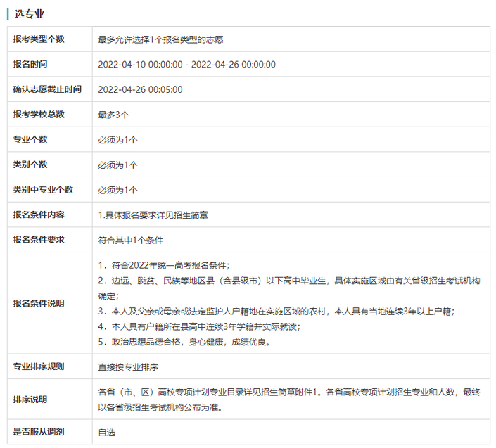Click the 专业个数 label

click(30, 139)
